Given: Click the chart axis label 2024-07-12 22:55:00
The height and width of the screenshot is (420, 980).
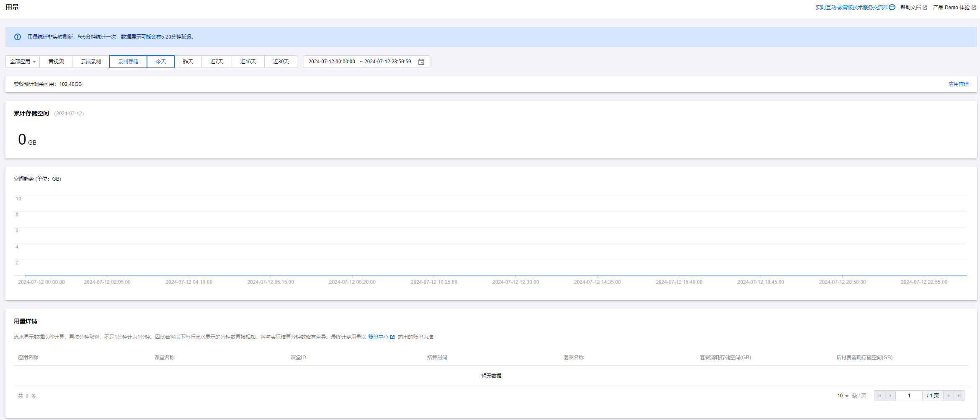Looking at the screenshot, I should point(924,282).
